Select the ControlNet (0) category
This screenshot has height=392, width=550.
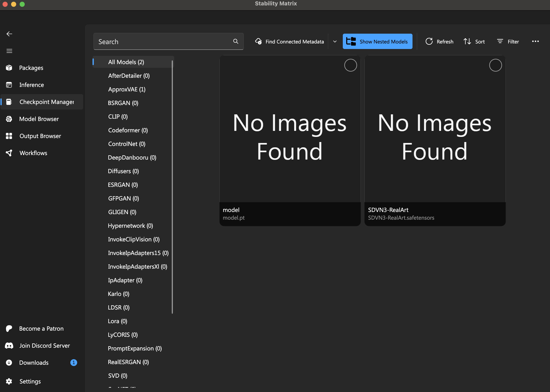[x=127, y=144]
